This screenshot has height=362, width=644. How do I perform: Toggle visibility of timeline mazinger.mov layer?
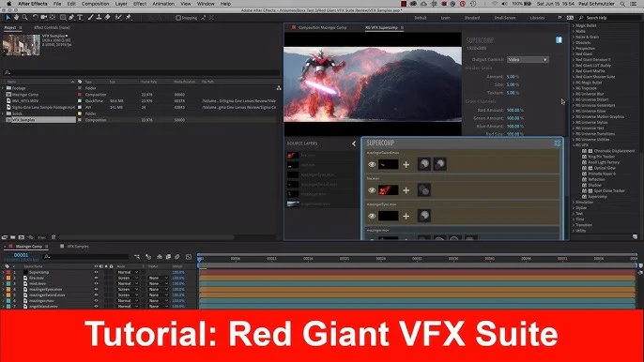click(x=96, y=301)
